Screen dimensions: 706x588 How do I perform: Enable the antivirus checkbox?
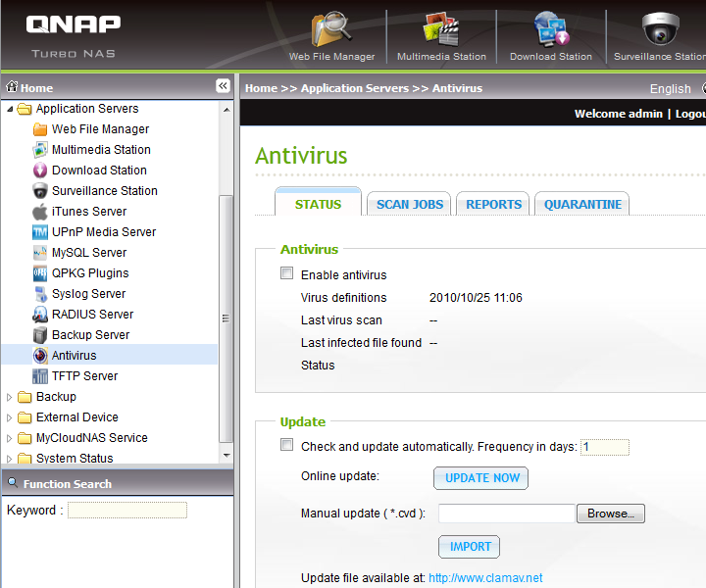[287, 274]
